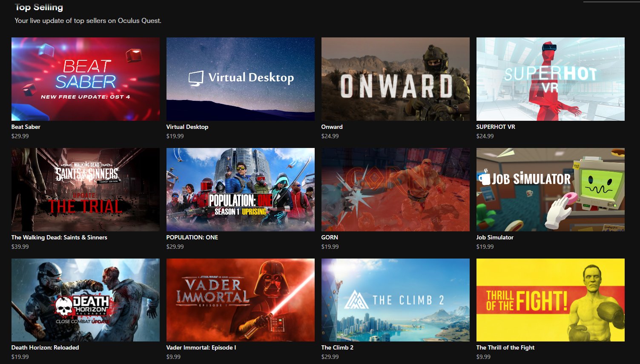Click The Climb 2 title link
The image size is (640, 364).
coord(337,347)
